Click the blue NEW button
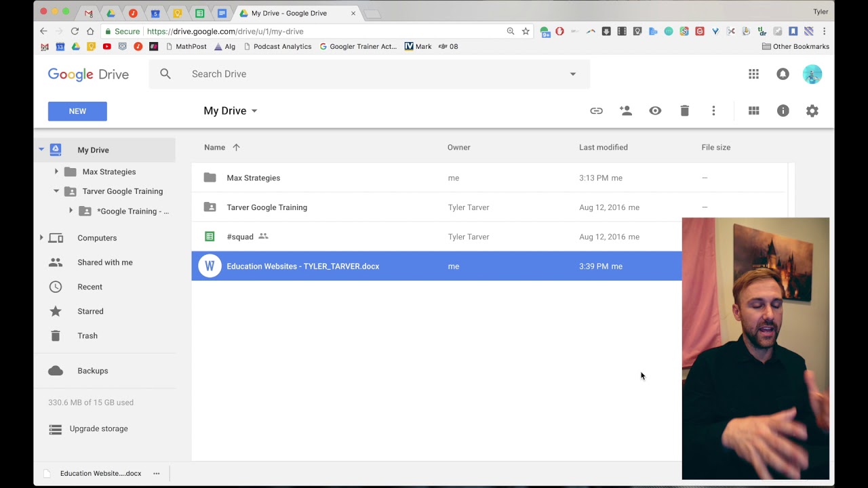The image size is (868, 488). [77, 111]
